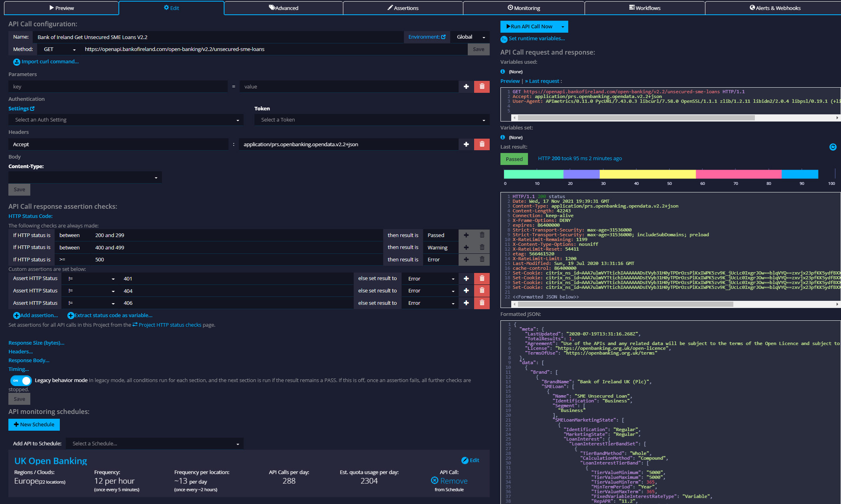Click plus icon on 200 and 299 row
Image resolution: width=841 pixels, height=504 pixels.
pyautogui.click(x=466, y=235)
